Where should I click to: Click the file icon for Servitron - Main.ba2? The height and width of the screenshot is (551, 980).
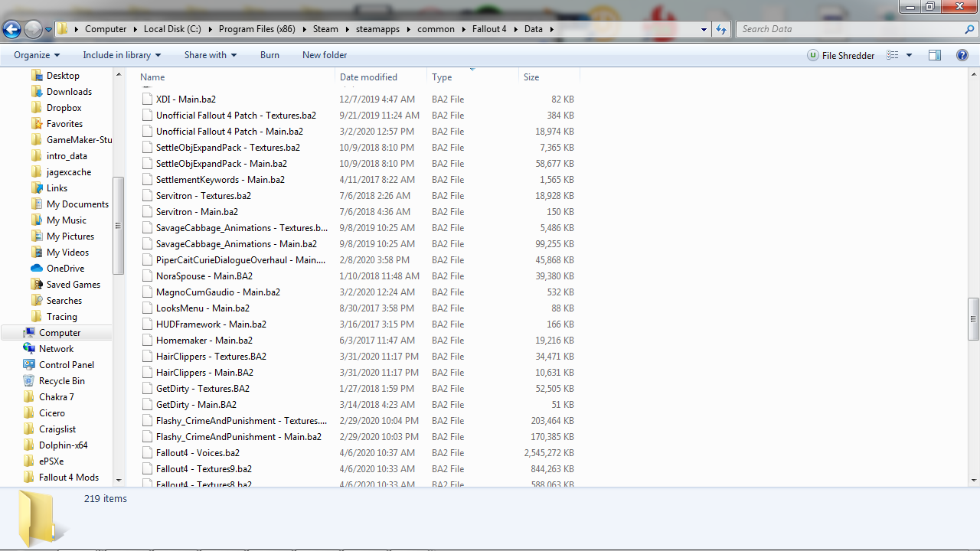tap(148, 212)
